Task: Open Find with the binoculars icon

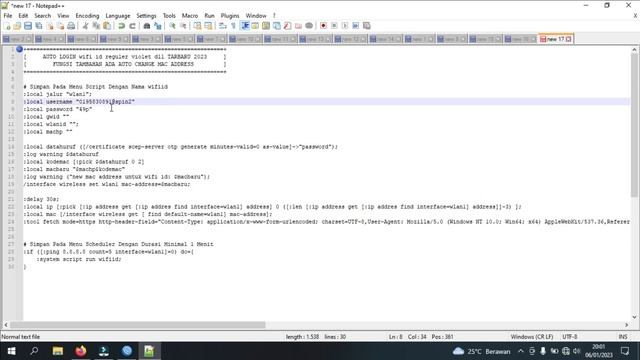Action: [x=147, y=26]
